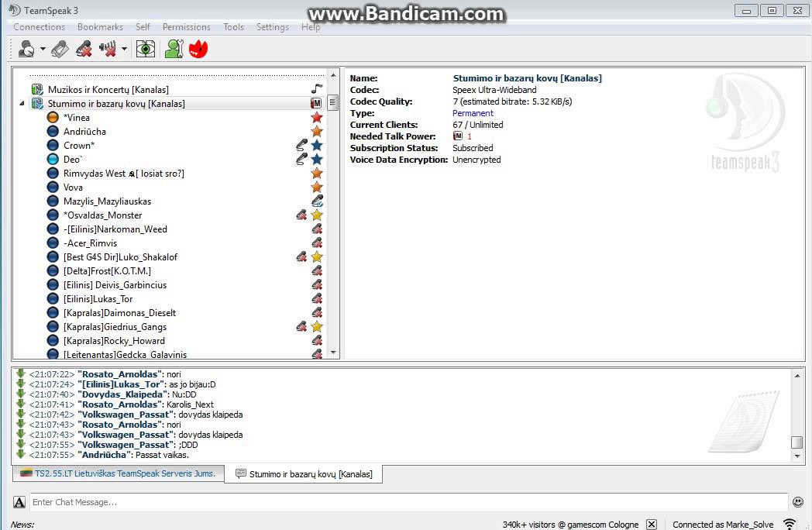
Task: Select user *Vinea in the channel tree
Action: point(77,118)
